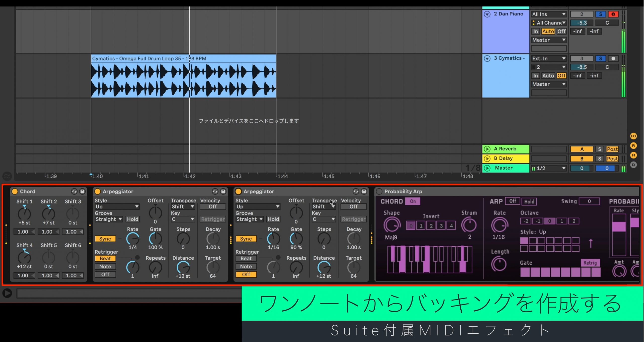Open All Ins input dropdown on Dan Piano

549,14
